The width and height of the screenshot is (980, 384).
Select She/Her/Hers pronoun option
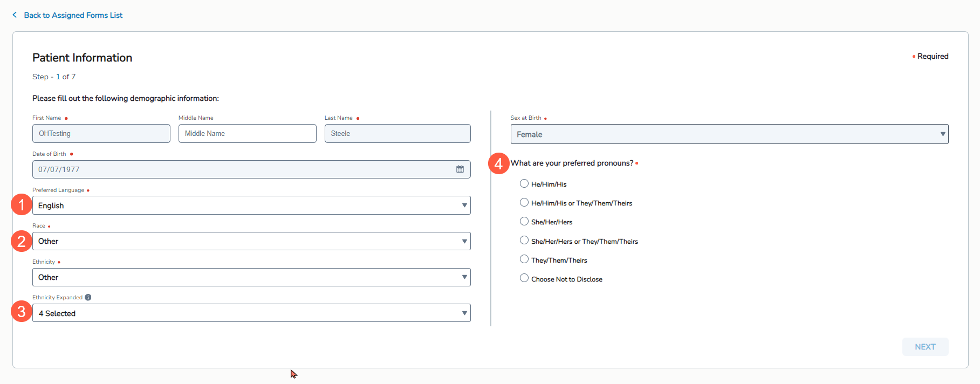click(524, 222)
